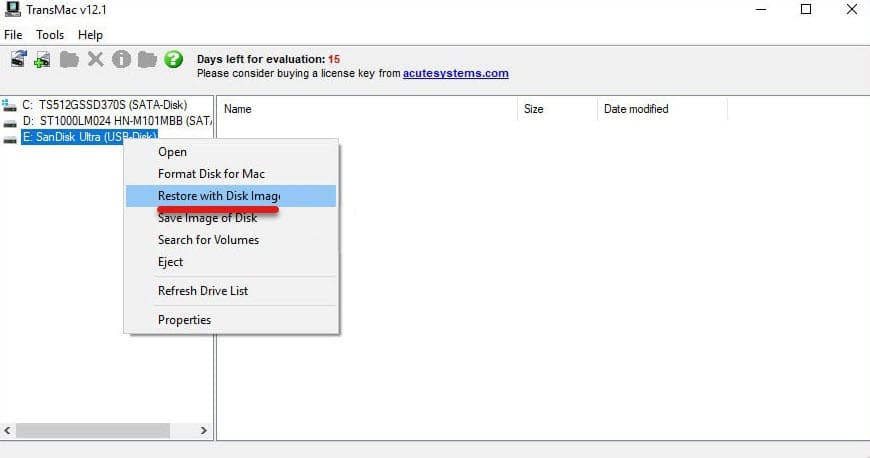The width and height of the screenshot is (870, 458).
Task: Sort by the Date modified column header
Action: coord(662,109)
